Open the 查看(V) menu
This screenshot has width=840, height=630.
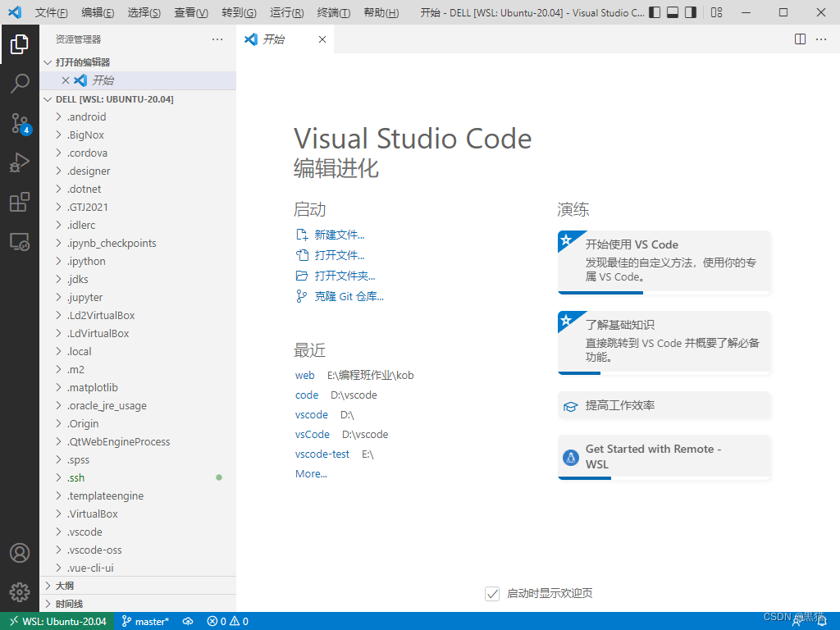pyautogui.click(x=191, y=12)
